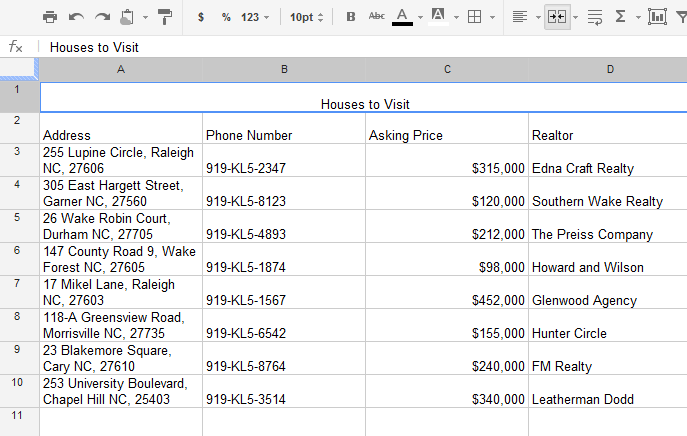This screenshot has height=436, width=687.
Task: Select column B header
Action: click(x=284, y=69)
